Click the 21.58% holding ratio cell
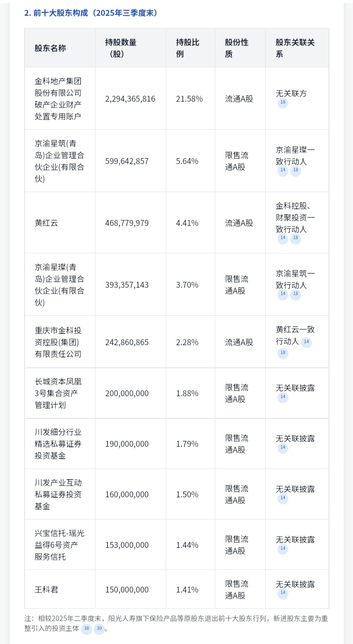Image resolution: width=353 pixels, height=644 pixels. coord(189,99)
